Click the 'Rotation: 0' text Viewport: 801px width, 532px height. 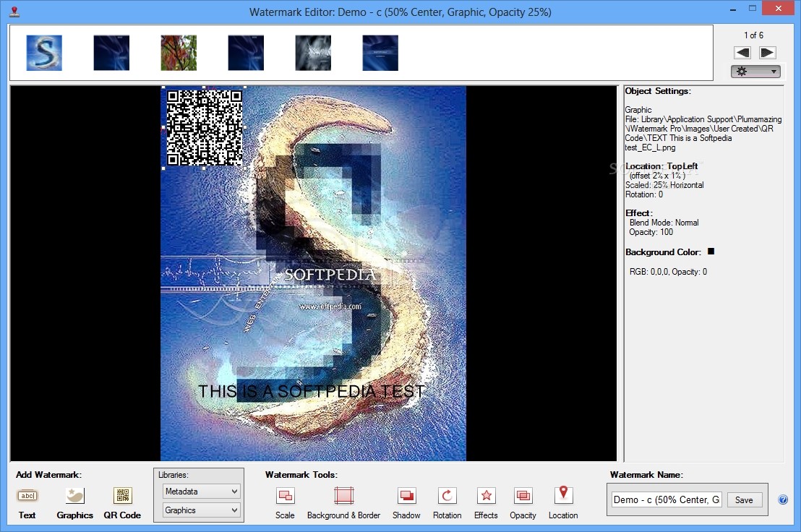tap(644, 194)
